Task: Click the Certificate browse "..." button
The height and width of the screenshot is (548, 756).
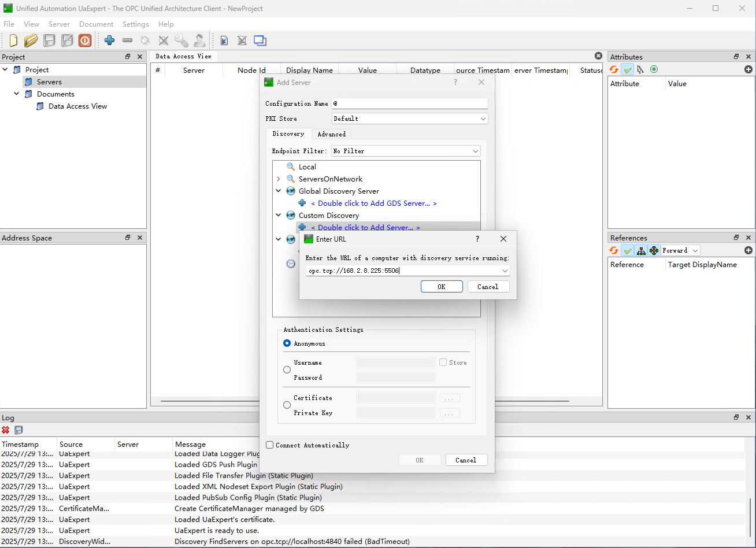Action: (x=450, y=398)
